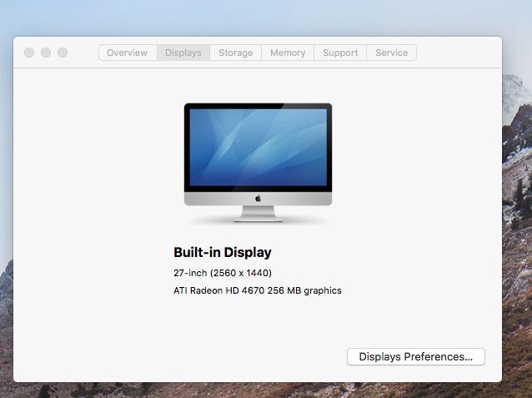Go to the Memory tab
Image resolution: width=532 pixels, height=398 pixels.
pos(288,53)
